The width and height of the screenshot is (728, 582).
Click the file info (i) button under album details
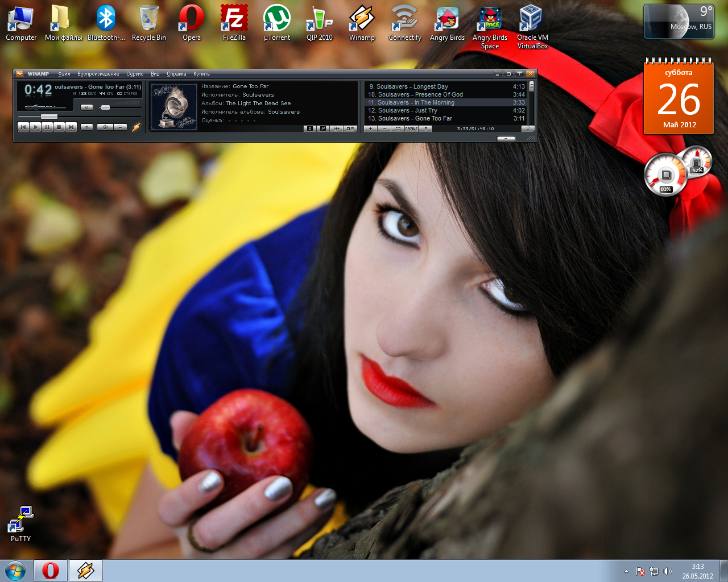click(x=310, y=128)
